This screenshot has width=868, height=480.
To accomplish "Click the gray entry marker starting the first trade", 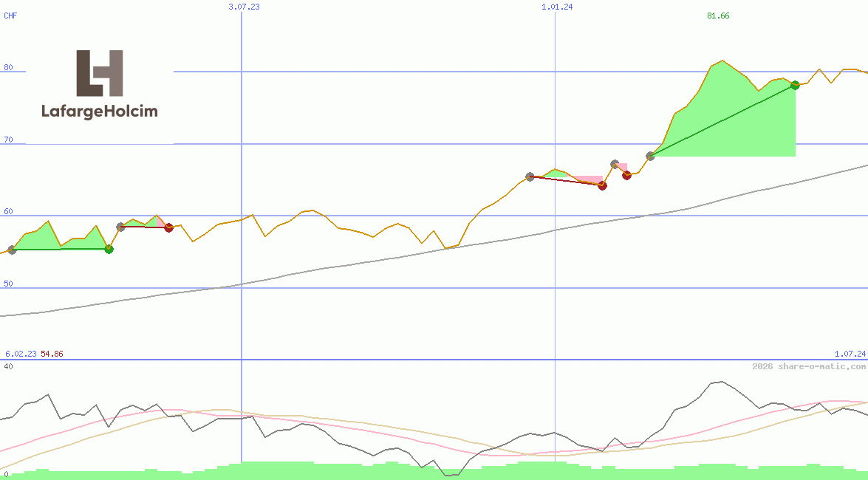I will click(x=12, y=251).
